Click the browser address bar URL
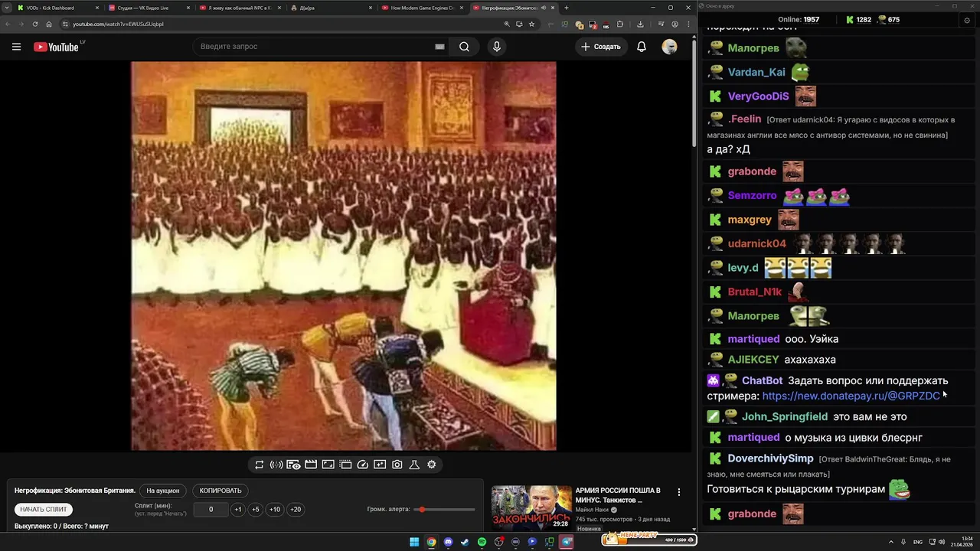This screenshot has height=551, width=980. point(119,24)
